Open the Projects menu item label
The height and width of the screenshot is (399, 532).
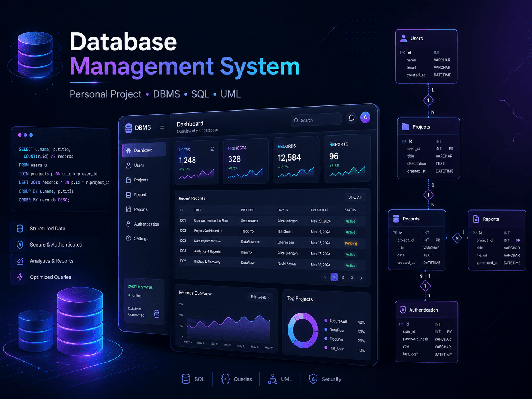pyautogui.click(x=141, y=180)
